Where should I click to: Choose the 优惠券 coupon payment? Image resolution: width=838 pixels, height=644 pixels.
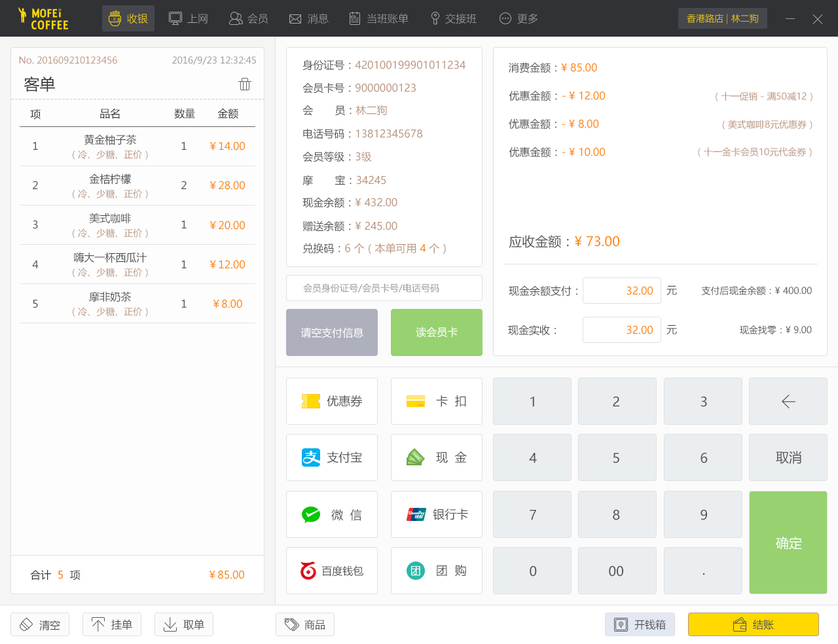point(332,401)
